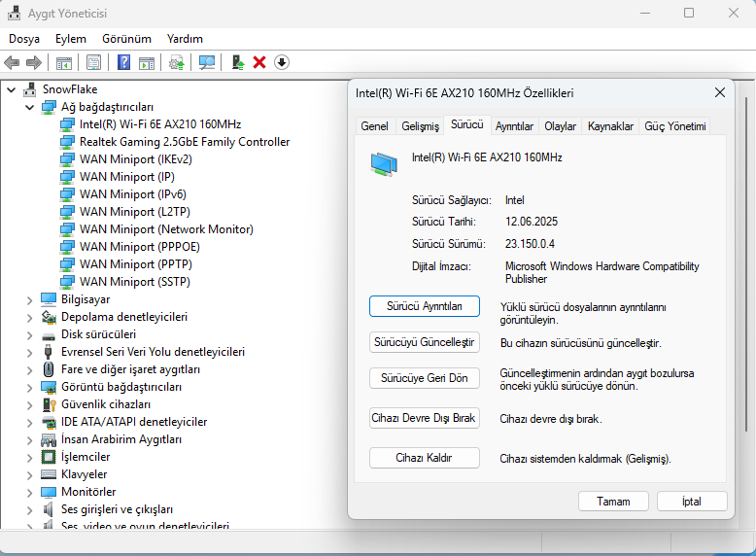This screenshot has height=556, width=756.
Task: Select Intel(R) Wi-Fi 6E AX210 in the tree
Action: click(x=159, y=124)
